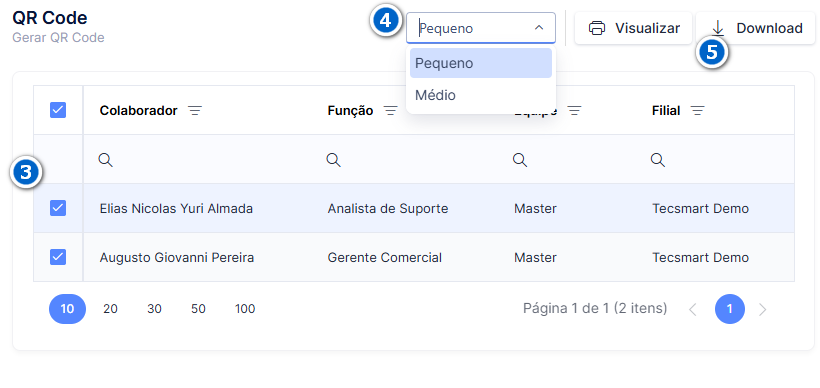Collapse the Pequeno size dropdown chevron
Screen dimensions: 820x388
click(x=539, y=28)
